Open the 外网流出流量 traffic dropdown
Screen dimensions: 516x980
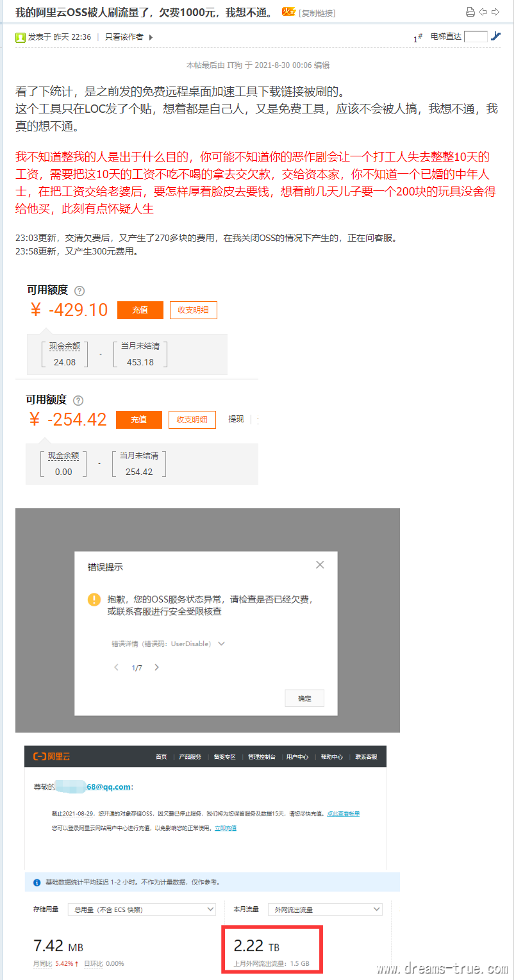click(326, 909)
